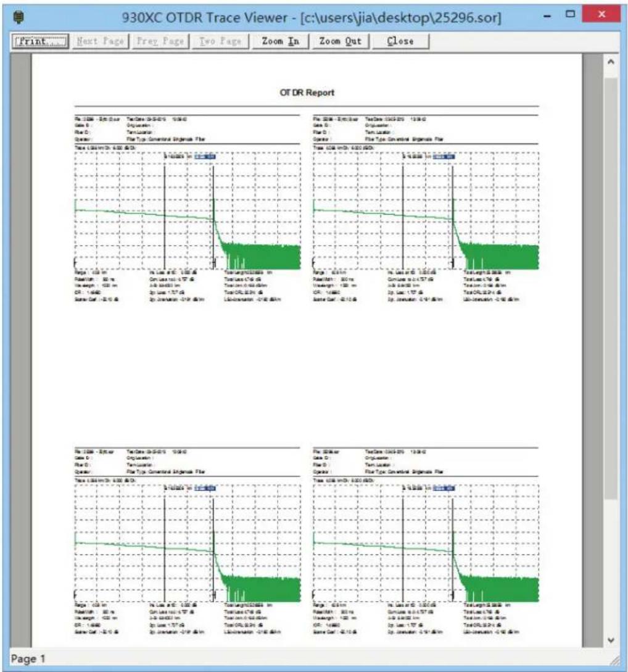
Task: Click the Print... button
Action: 40,41
